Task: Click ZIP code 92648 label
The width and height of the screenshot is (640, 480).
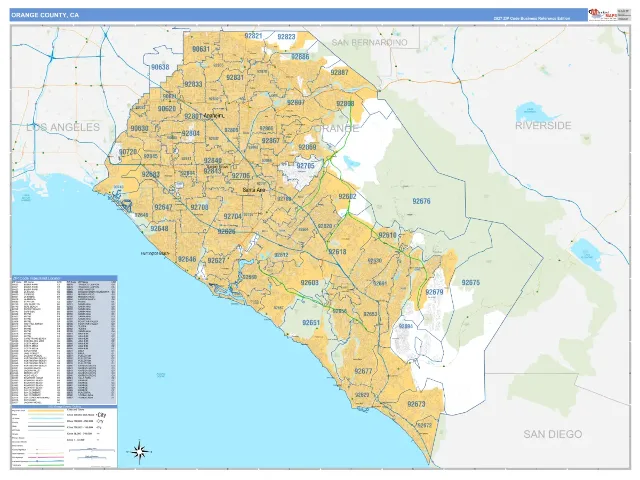Action: (159, 229)
